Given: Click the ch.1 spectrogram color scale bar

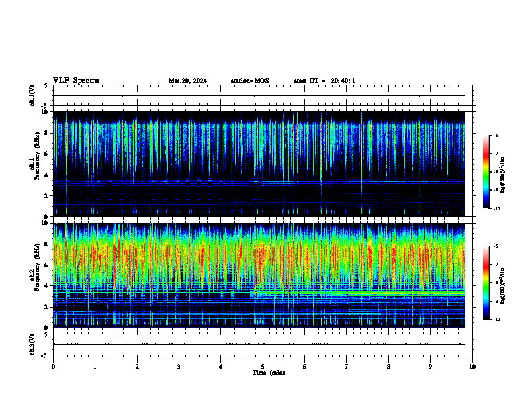Looking at the screenshot, I should click(486, 172).
